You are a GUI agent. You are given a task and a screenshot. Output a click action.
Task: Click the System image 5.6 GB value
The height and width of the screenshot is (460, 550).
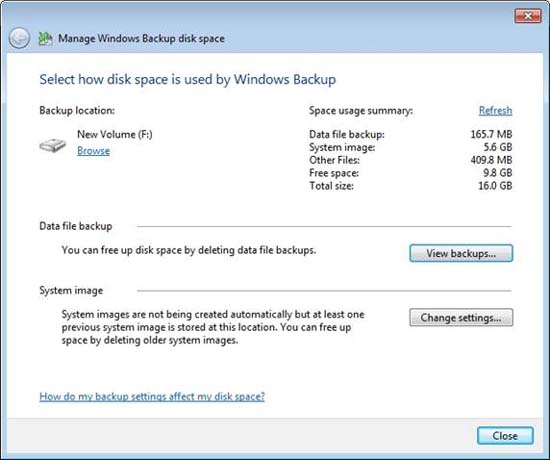[x=498, y=147]
